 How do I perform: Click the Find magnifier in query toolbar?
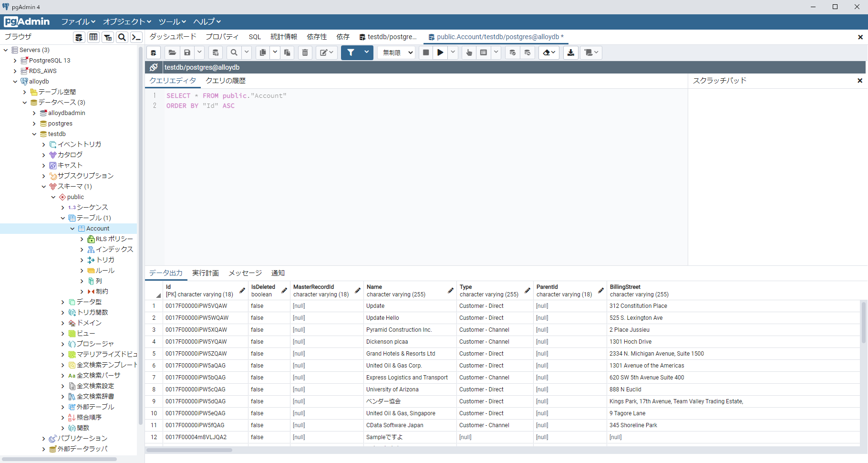coord(234,53)
